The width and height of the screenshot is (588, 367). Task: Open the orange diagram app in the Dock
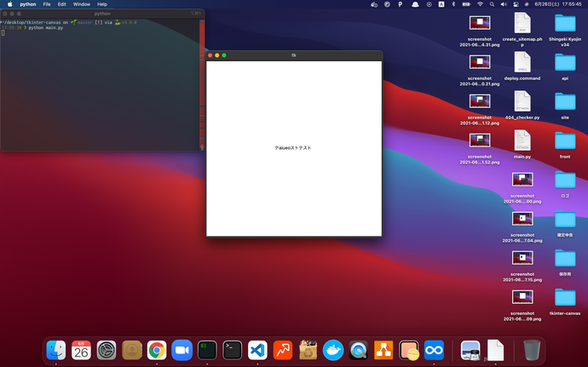click(383, 350)
